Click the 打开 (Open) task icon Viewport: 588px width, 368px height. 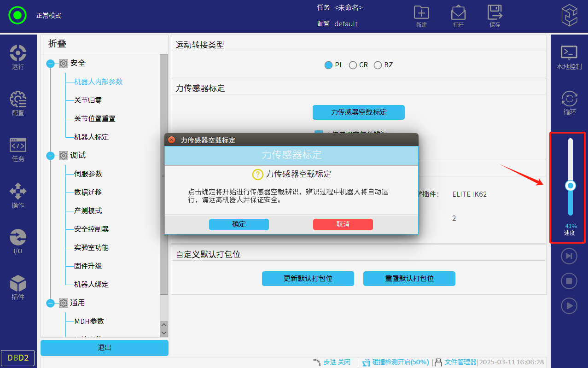[458, 13]
